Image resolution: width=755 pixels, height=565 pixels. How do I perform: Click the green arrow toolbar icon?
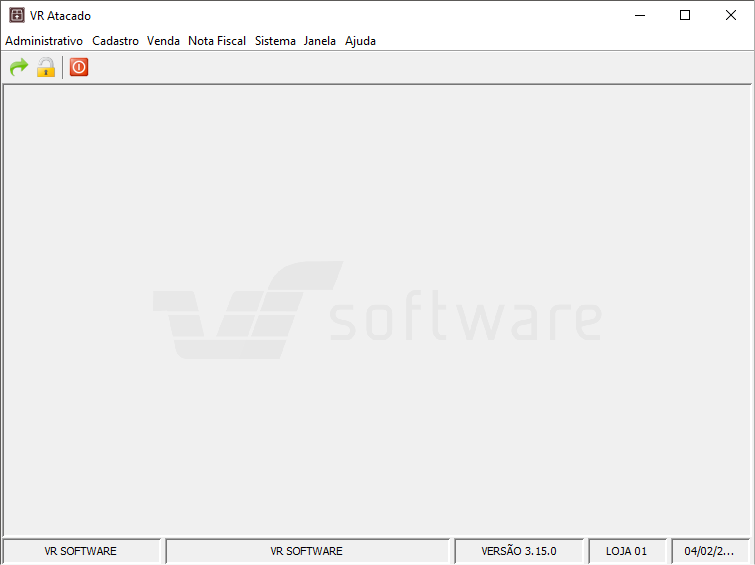[x=19, y=67]
